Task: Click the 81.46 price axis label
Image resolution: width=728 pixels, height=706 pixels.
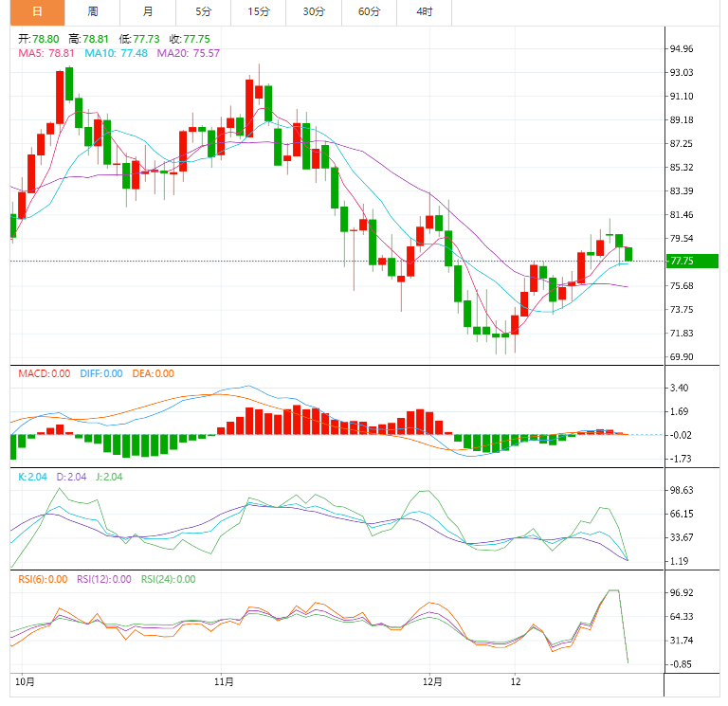Action: point(682,214)
